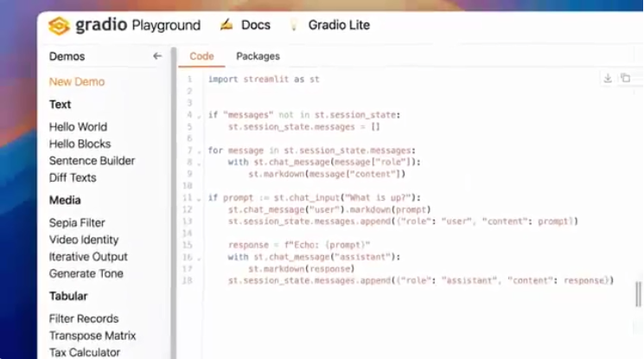The width and height of the screenshot is (644, 359).
Task: Download the code with the download icon
Action: point(608,78)
